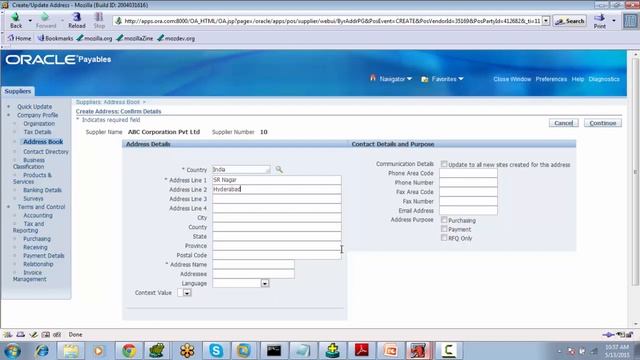Viewport: 640px width, 360px height.
Task: Check the Purchasing address purpose
Action: coord(444,220)
